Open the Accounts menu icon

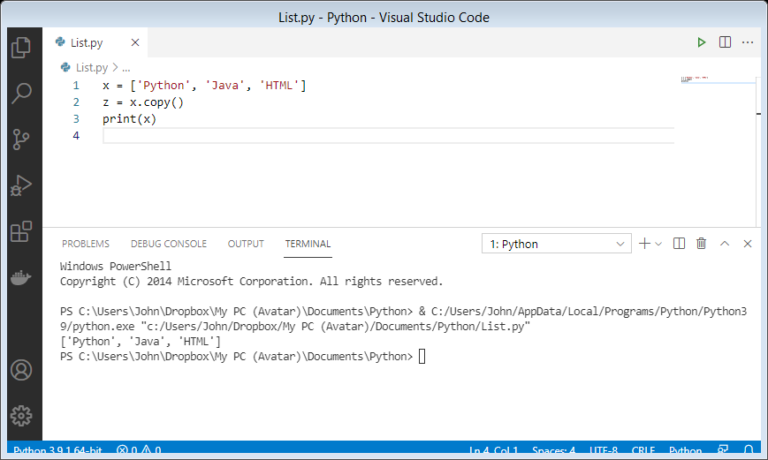[21, 370]
